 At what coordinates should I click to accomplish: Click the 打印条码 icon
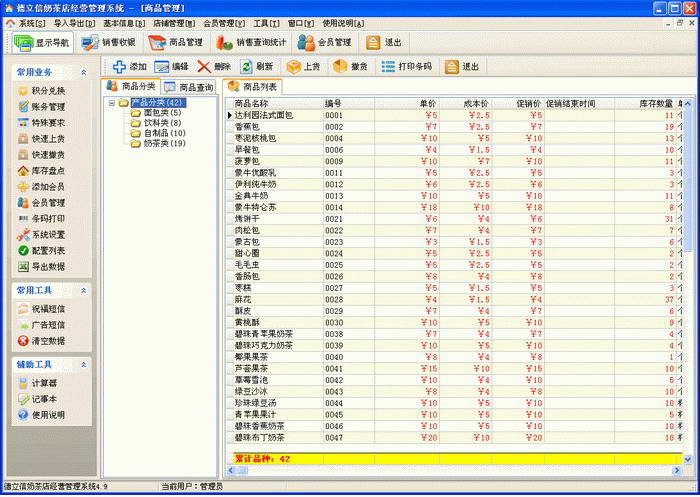pyautogui.click(x=388, y=67)
